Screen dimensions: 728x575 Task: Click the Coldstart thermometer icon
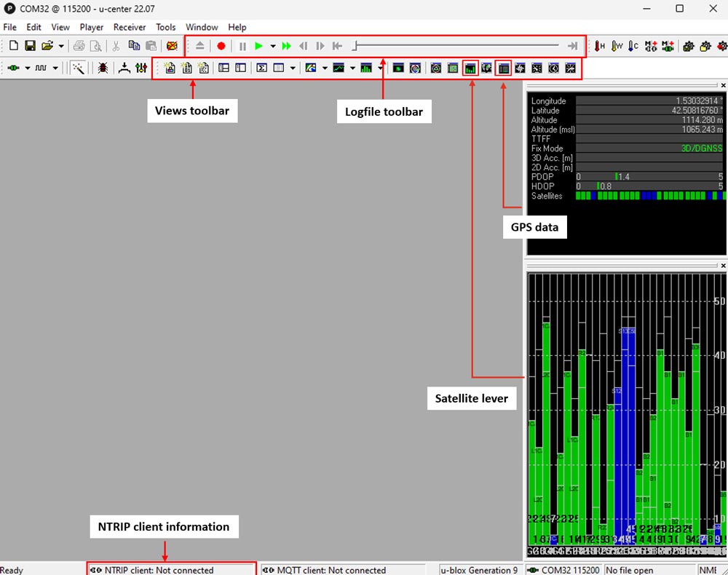[x=632, y=46]
